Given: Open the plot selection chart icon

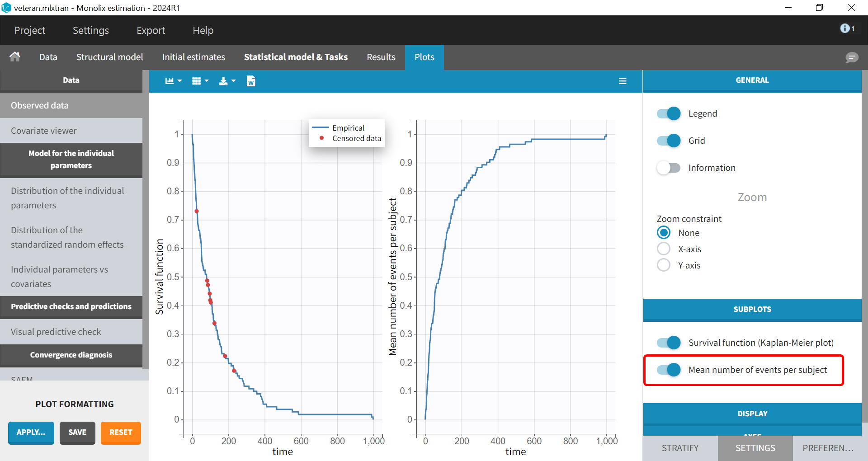Looking at the screenshot, I should coord(173,81).
